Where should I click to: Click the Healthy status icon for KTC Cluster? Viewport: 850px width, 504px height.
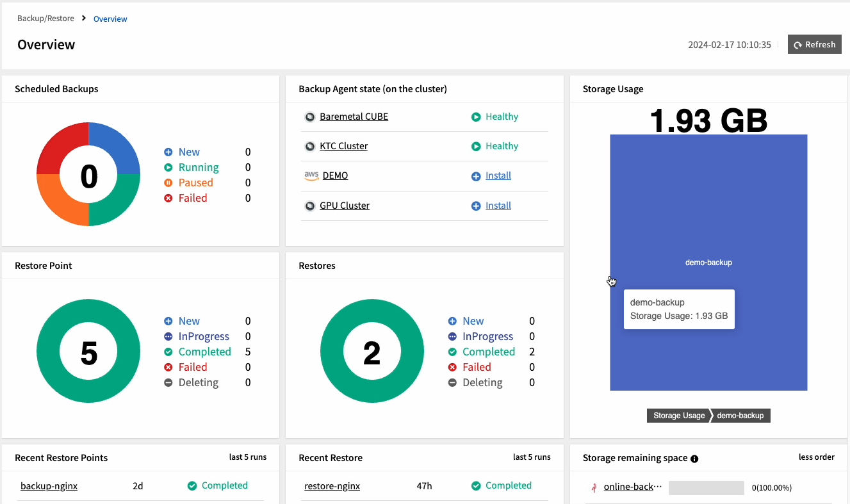(476, 147)
